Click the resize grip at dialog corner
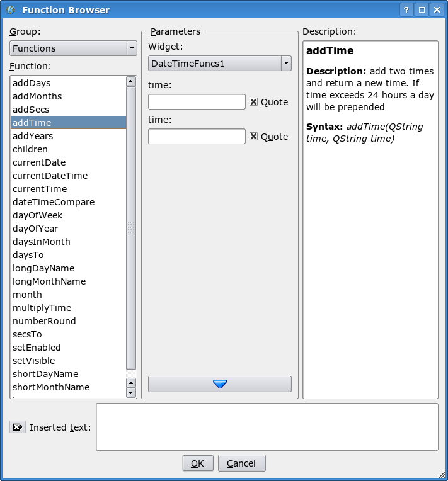This screenshot has height=481, width=448. coord(442,475)
